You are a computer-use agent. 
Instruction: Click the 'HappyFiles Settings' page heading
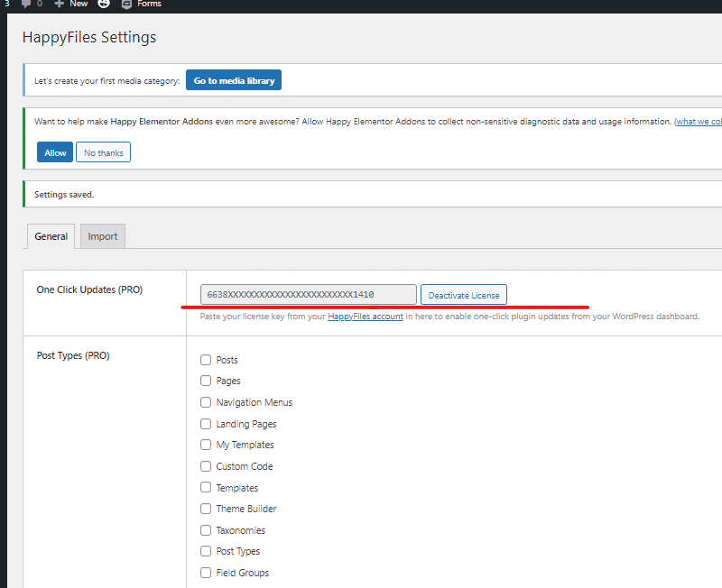click(x=89, y=37)
